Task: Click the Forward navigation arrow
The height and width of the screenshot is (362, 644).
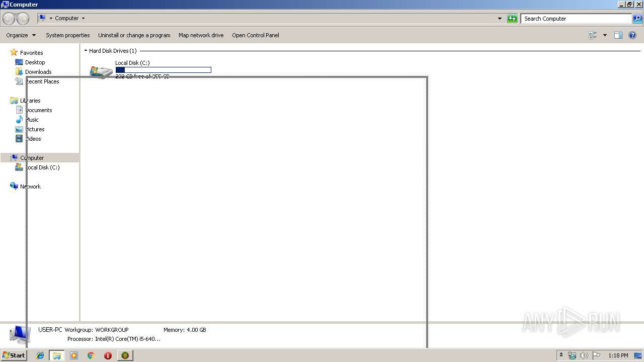Action: tap(23, 19)
